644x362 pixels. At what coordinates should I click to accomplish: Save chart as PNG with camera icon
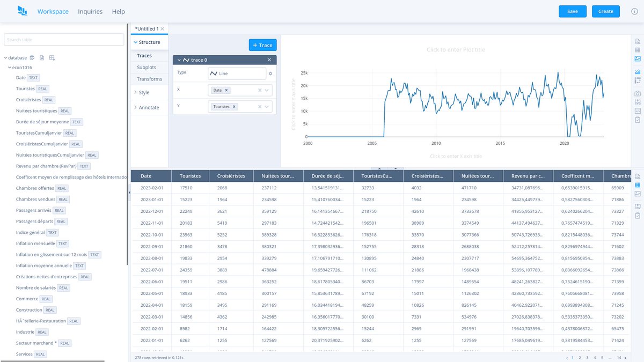(x=638, y=93)
